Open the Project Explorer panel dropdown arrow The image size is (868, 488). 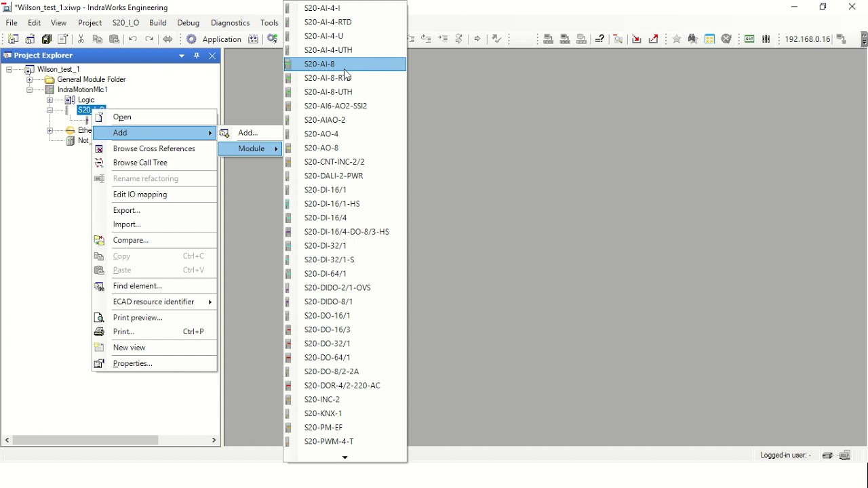[x=182, y=56]
